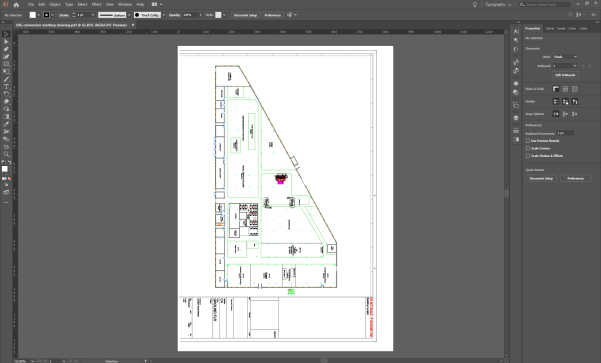Enable Scale Strokes & Effects checkbox
Image resolution: width=601 pixels, height=363 pixels.
coord(528,156)
